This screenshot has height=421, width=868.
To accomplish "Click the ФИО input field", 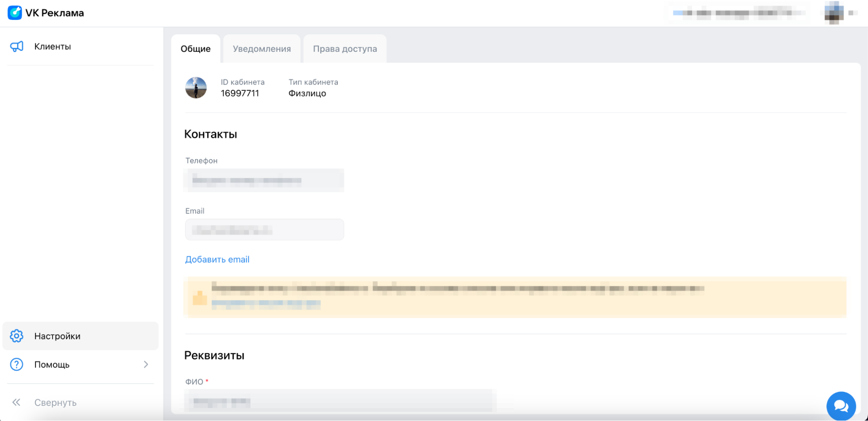I will [x=341, y=401].
